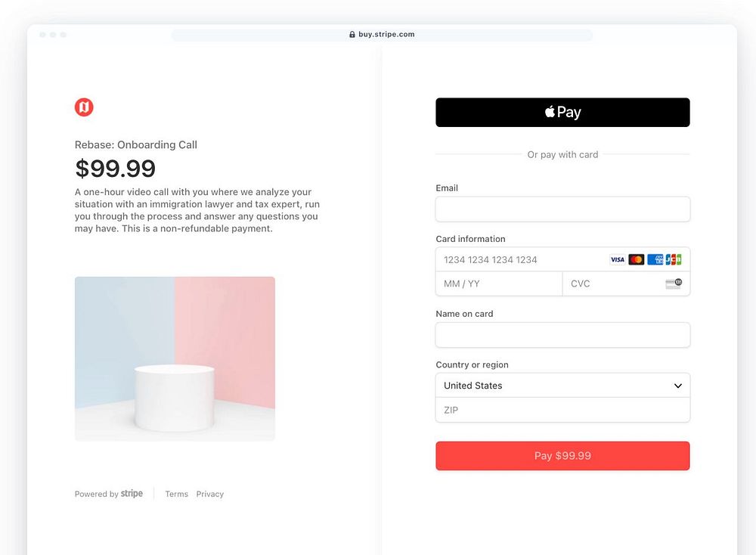
Task: Click the MM / YY expiry field
Action: (499, 284)
